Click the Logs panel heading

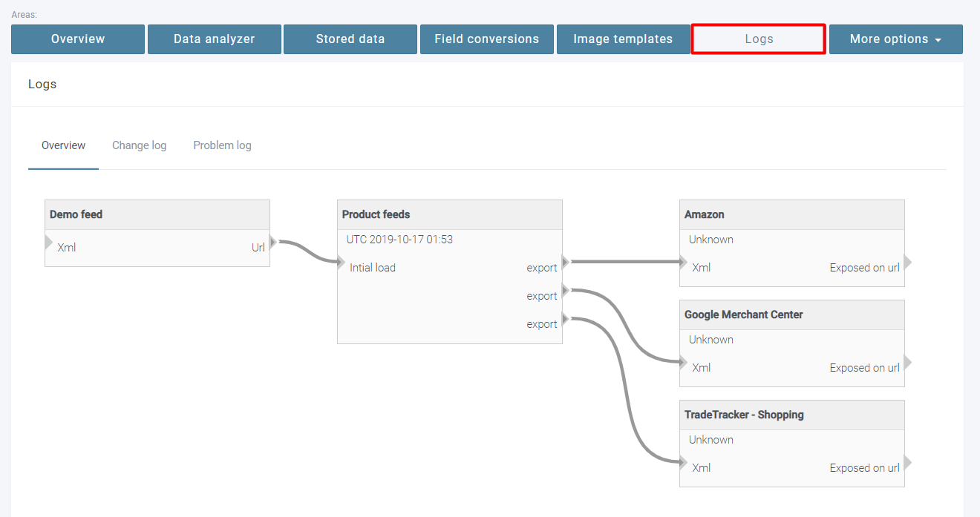pos(42,84)
